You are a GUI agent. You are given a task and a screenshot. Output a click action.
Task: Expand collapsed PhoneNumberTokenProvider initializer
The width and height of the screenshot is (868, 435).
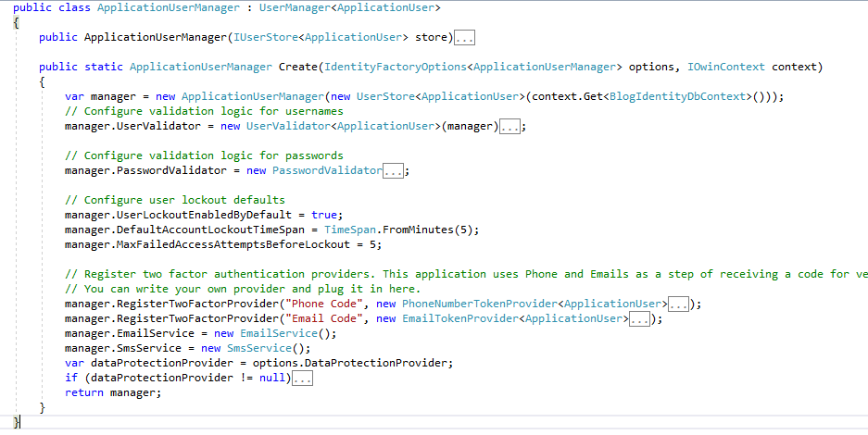pos(679,304)
